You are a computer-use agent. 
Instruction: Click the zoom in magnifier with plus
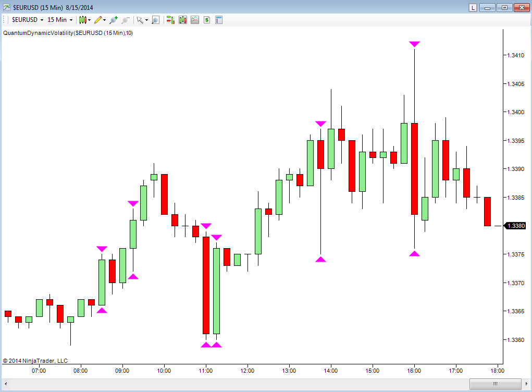[113, 20]
